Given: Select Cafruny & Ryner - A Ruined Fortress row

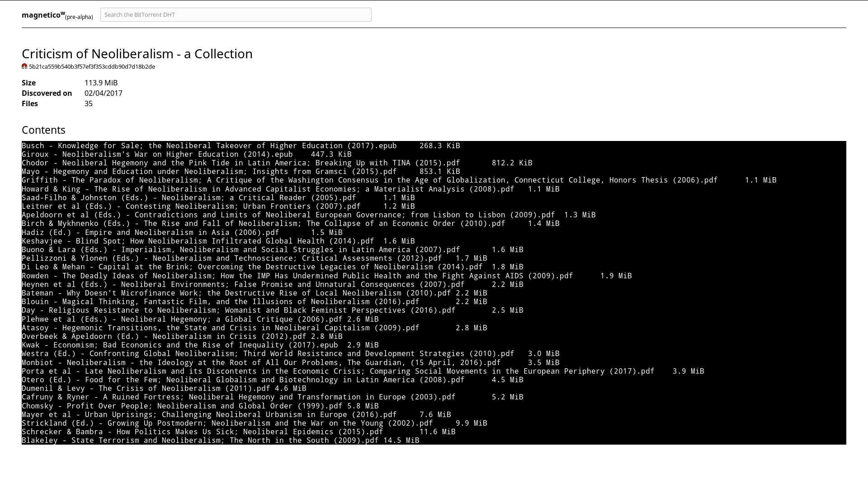Looking at the screenshot, I should tap(273, 397).
